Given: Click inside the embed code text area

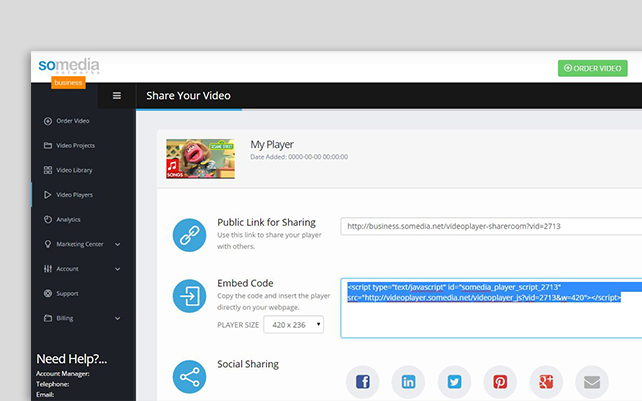Looking at the screenshot, I should [x=491, y=308].
